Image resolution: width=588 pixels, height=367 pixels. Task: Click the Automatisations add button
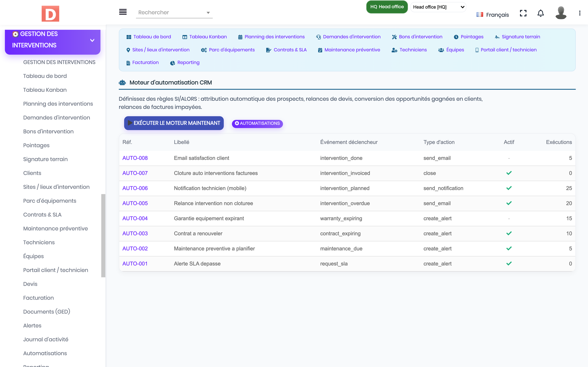(257, 123)
